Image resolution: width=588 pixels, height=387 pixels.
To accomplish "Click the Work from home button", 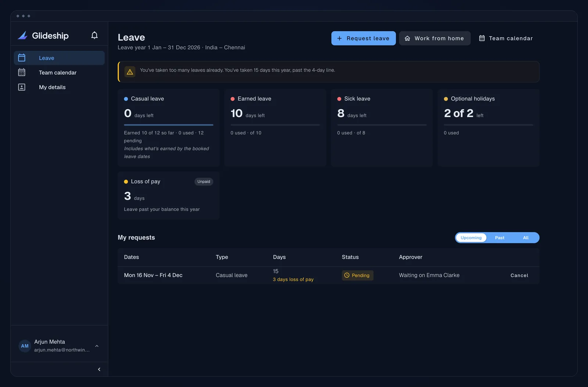I will pyautogui.click(x=435, y=38).
